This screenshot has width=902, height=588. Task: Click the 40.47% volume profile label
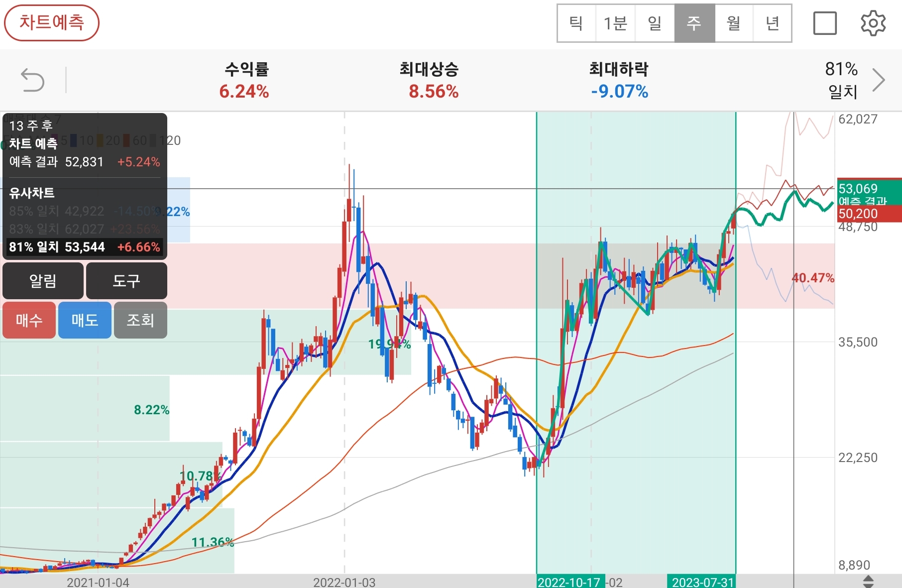pyautogui.click(x=813, y=278)
